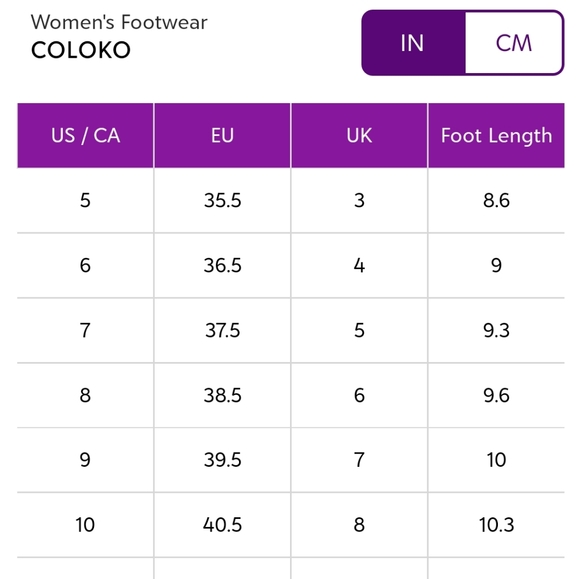
Task: Click foot length 9.6 cell
Action: pyautogui.click(x=496, y=395)
